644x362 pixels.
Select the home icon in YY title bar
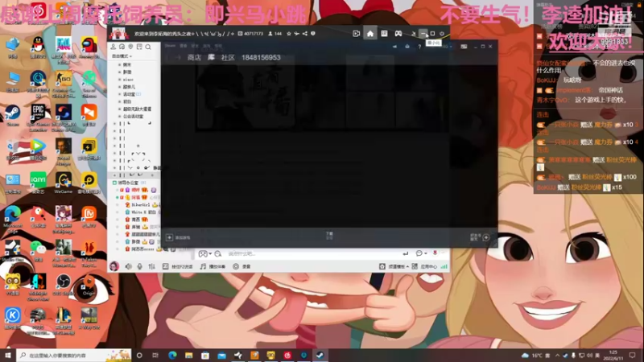pos(370,34)
